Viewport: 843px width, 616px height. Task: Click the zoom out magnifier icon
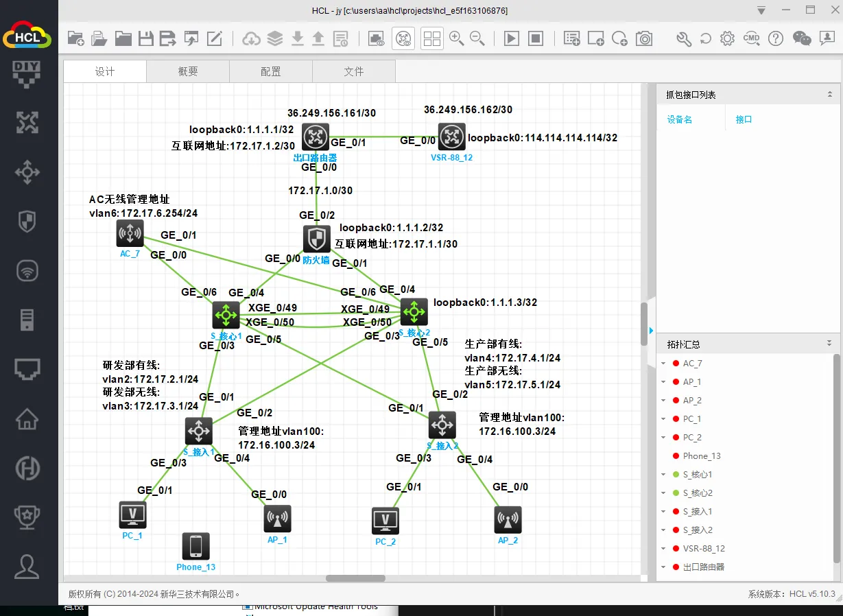pos(477,38)
